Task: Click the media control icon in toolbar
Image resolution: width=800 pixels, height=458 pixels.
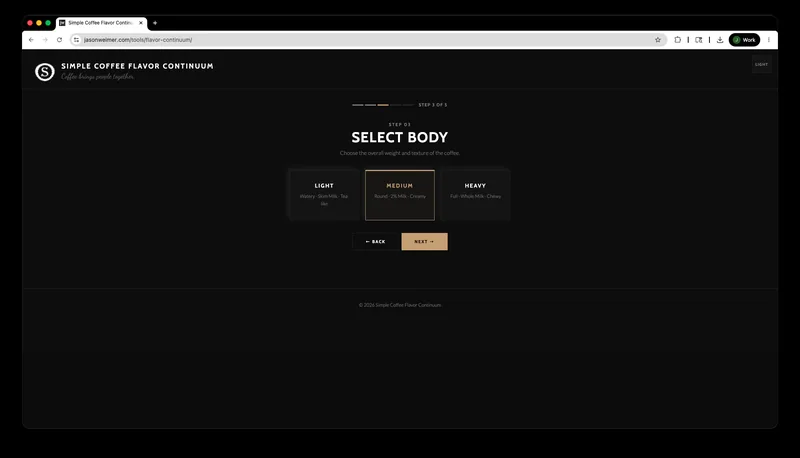Action: [x=698, y=40]
